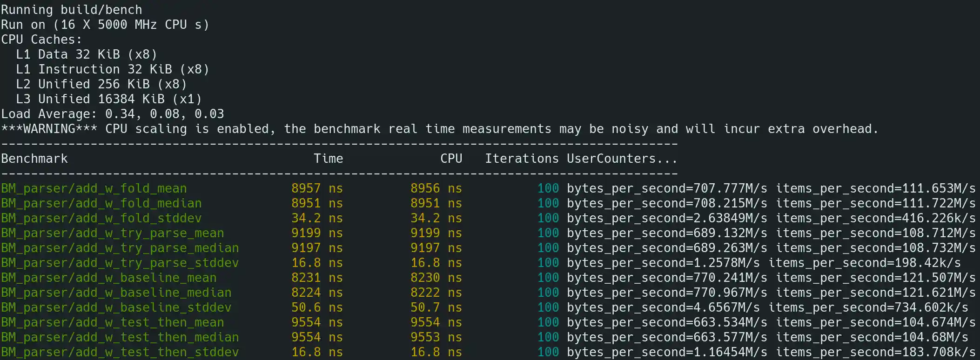
Task: Click 'items_per_second=183.708k/s' counter
Action: [x=875, y=352]
